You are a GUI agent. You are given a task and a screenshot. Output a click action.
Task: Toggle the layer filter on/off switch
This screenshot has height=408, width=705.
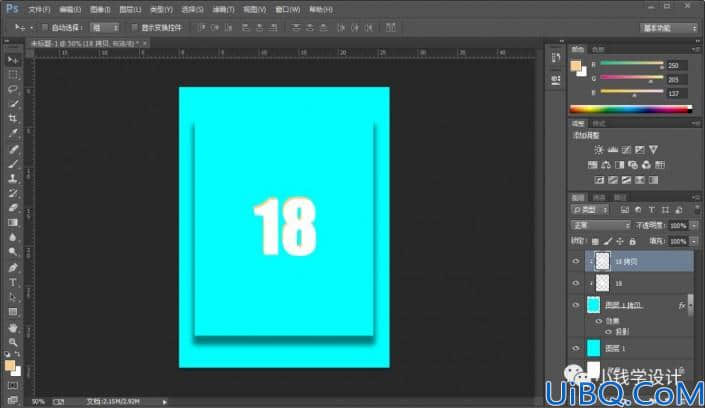696,211
